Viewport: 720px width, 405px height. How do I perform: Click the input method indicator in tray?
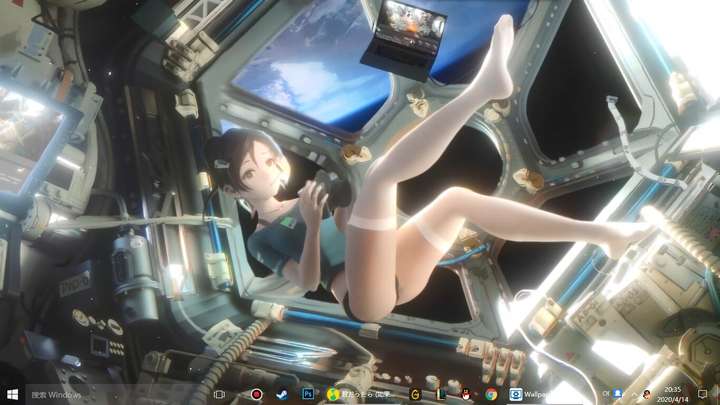pos(606,394)
